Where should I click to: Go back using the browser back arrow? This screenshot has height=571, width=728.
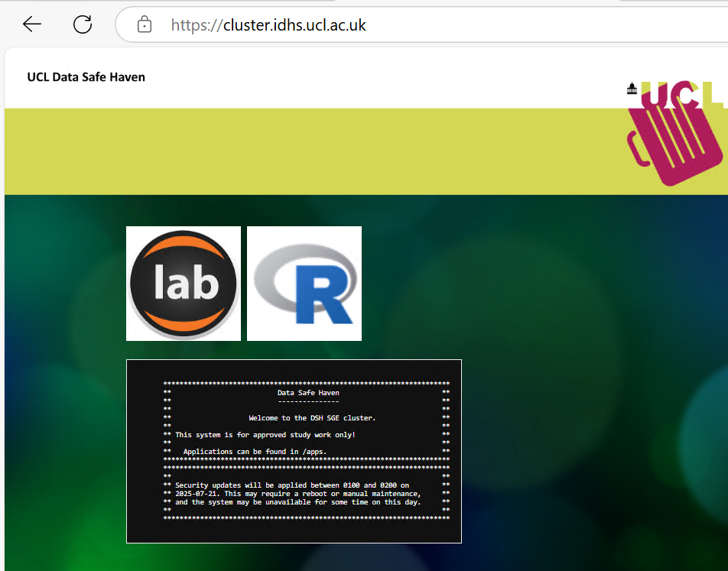[x=31, y=24]
